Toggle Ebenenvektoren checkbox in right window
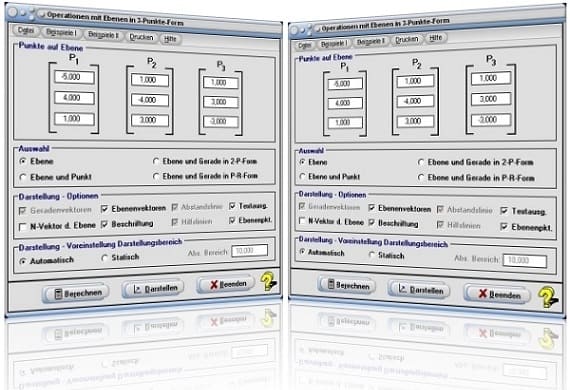This screenshot has height=390, width=570. point(400,208)
